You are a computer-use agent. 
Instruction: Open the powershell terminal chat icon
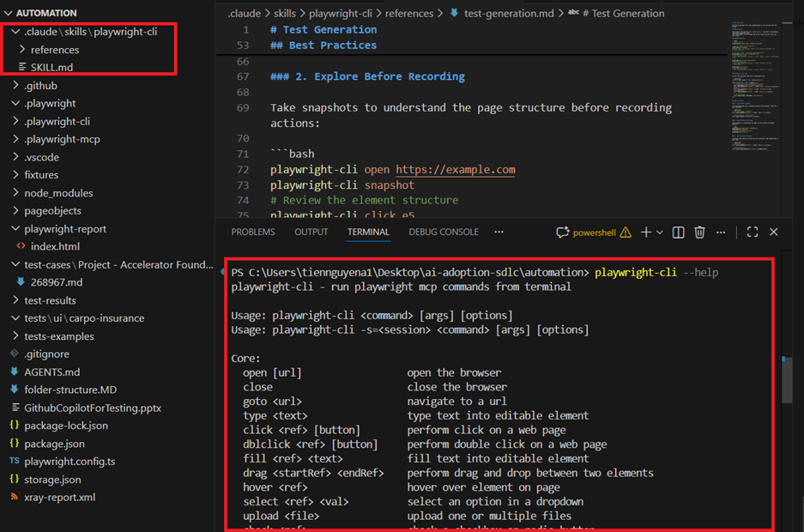click(563, 233)
